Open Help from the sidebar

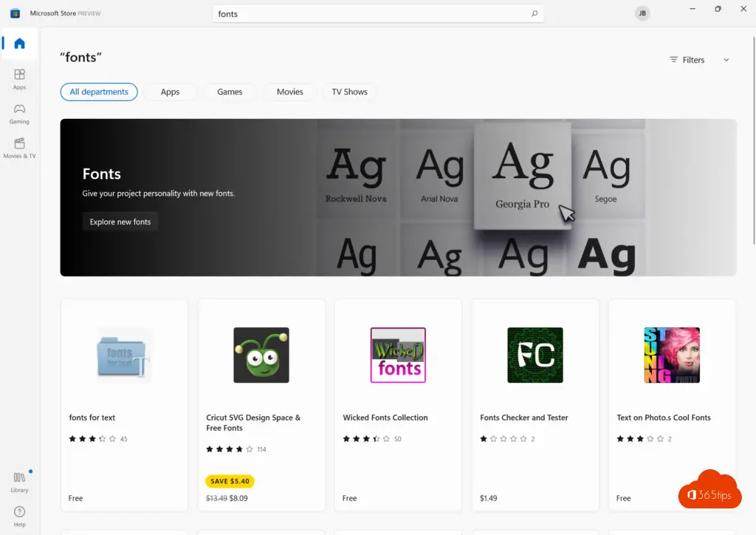(x=19, y=516)
